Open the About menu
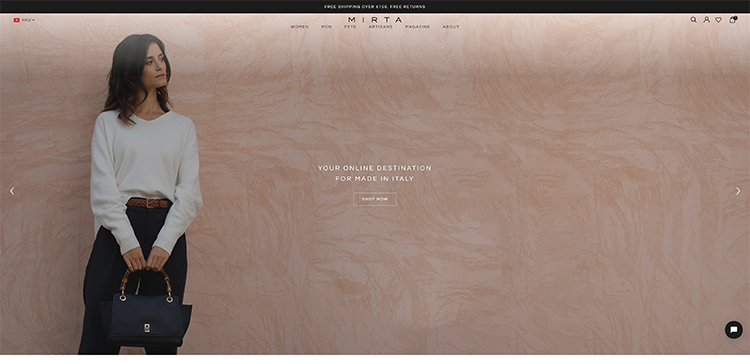Screen dimensions: 750x364 click(x=451, y=27)
